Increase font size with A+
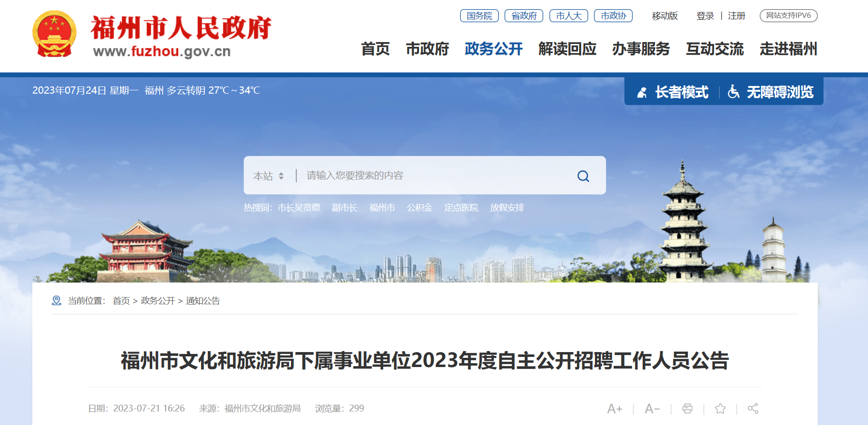Screen dimensions: 868x425 (615, 409)
